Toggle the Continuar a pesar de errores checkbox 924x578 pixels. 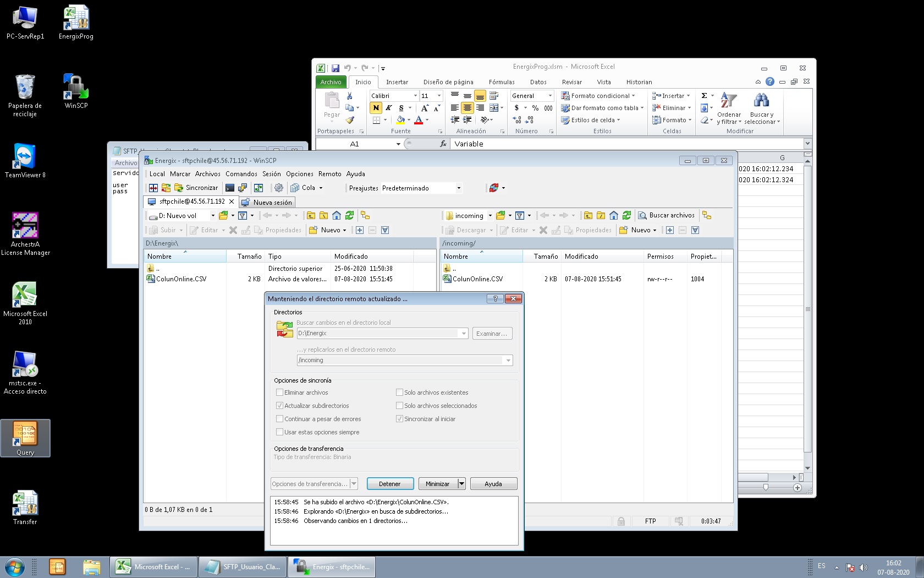pyautogui.click(x=280, y=419)
